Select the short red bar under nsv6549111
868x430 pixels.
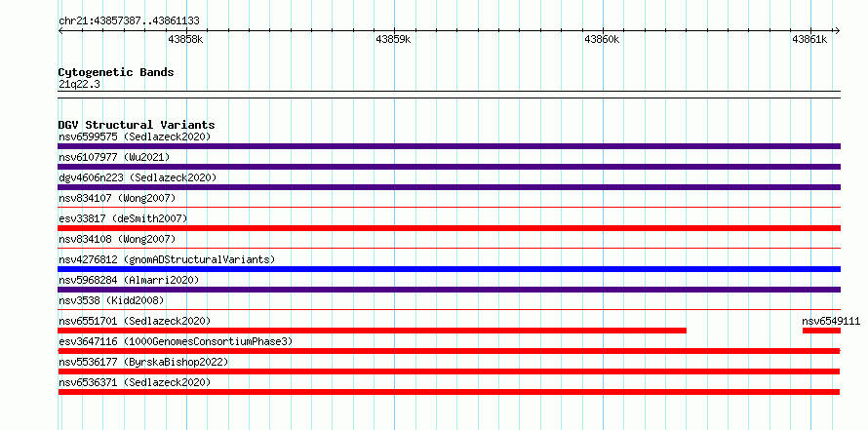click(x=821, y=331)
